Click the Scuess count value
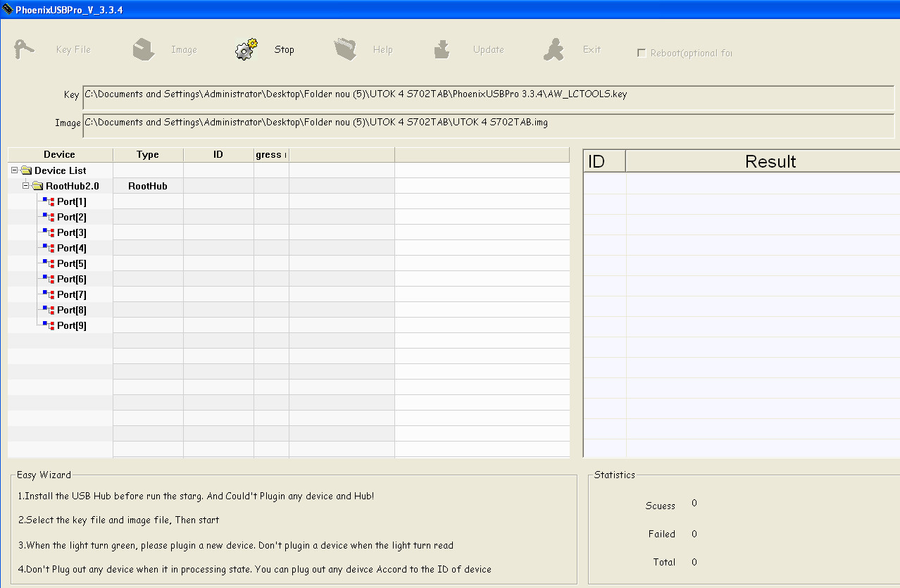Image resolution: width=900 pixels, height=588 pixels. [x=694, y=503]
